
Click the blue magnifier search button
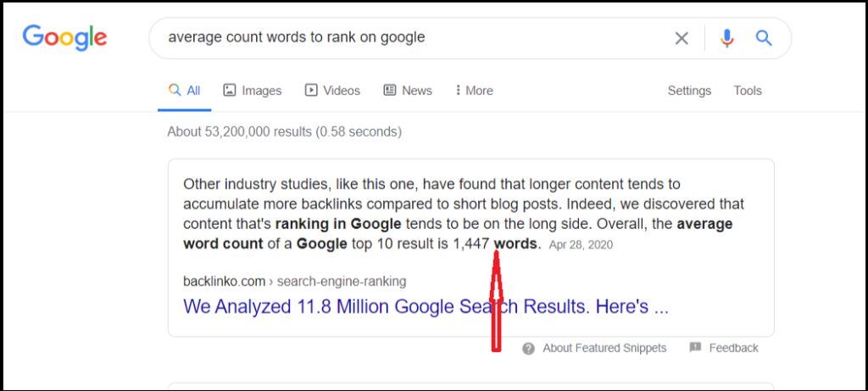(x=764, y=37)
